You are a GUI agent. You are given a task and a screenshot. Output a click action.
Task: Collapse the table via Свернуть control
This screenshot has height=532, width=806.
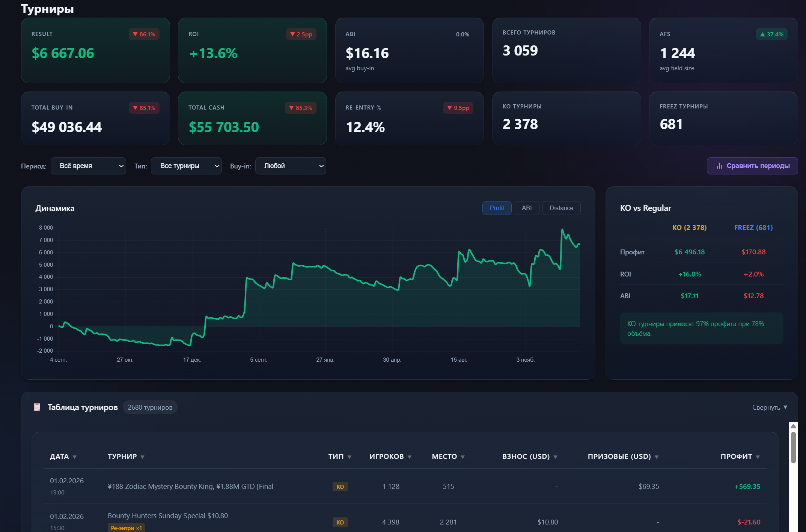tap(770, 407)
